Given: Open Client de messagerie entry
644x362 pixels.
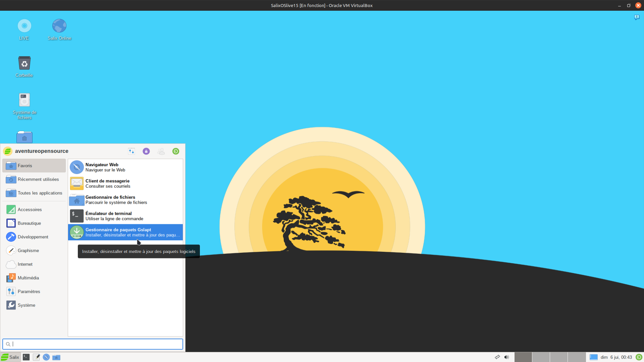Looking at the screenshot, I should [x=125, y=184].
